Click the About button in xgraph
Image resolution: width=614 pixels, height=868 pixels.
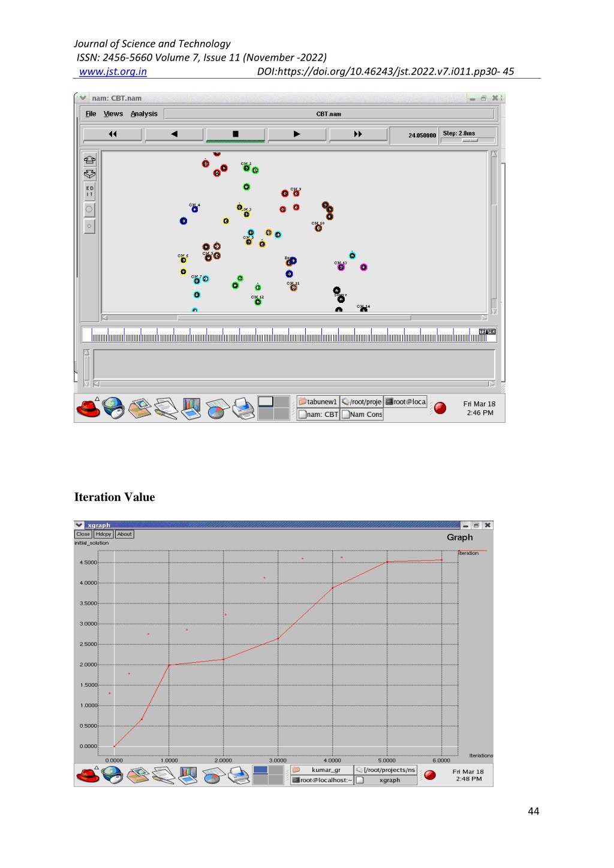(x=124, y=534)
